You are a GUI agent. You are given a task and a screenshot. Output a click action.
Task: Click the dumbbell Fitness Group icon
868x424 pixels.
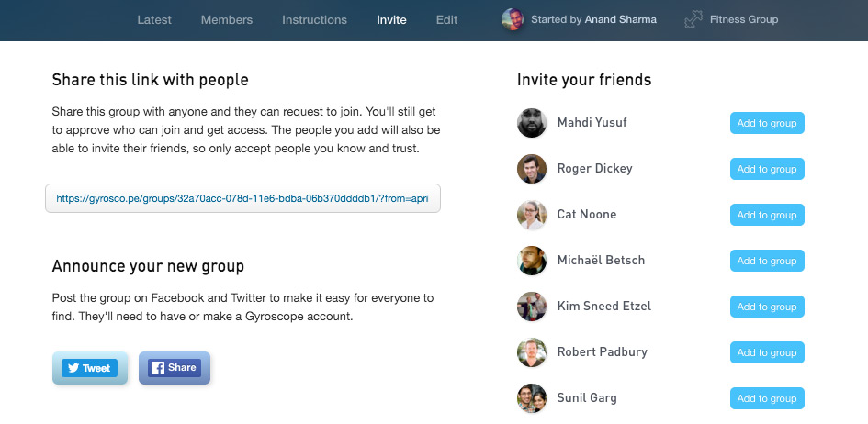tap(693, 20)
